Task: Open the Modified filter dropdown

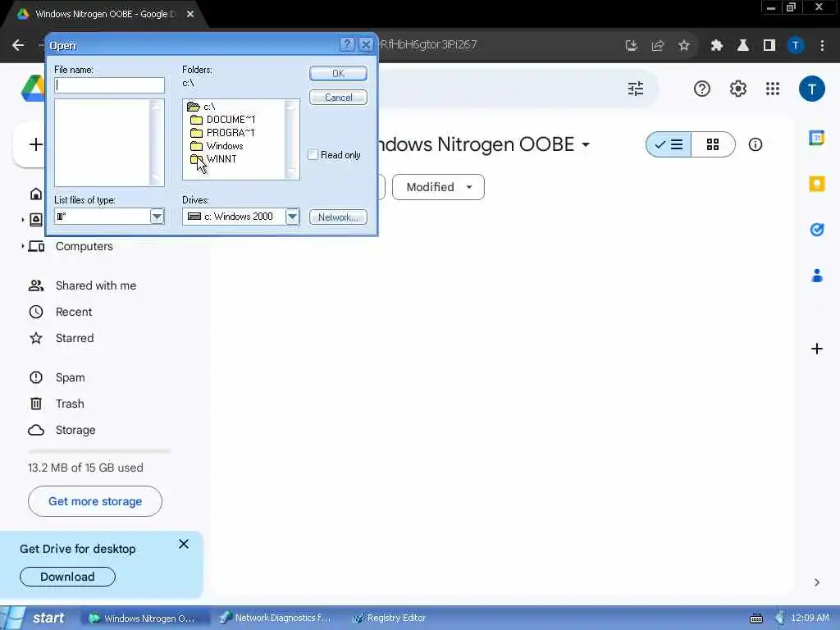Action: [x=438, y=187]
